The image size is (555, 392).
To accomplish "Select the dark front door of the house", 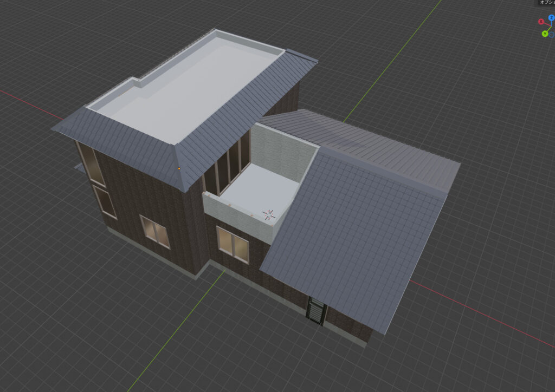I will (317, 312).
